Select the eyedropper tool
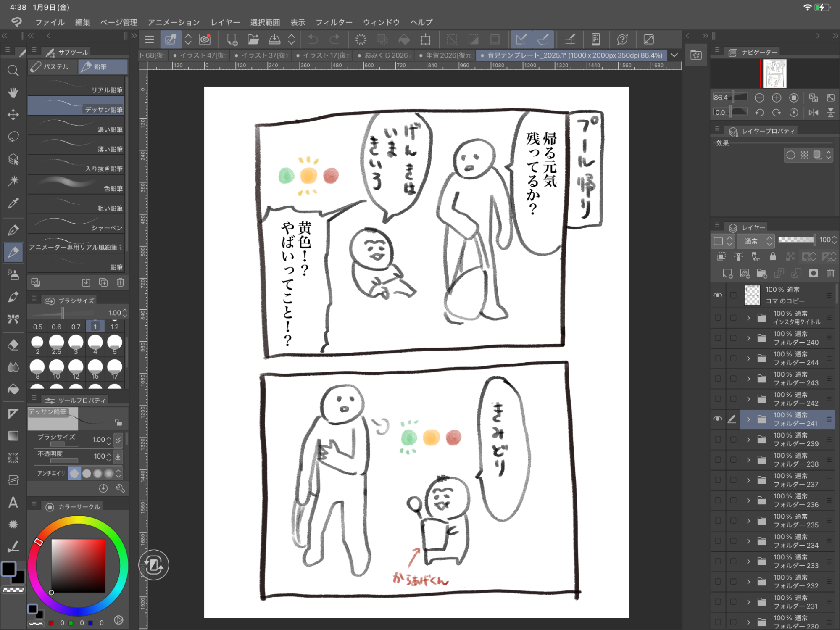 (x=13, y=204)
